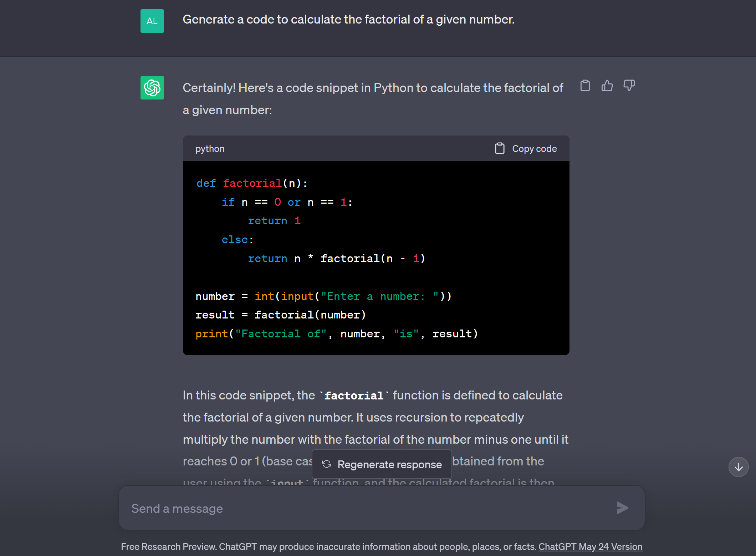Give the response a thumbs down
756x556 pixels.
pyautogui.click(x=629, y=86)
